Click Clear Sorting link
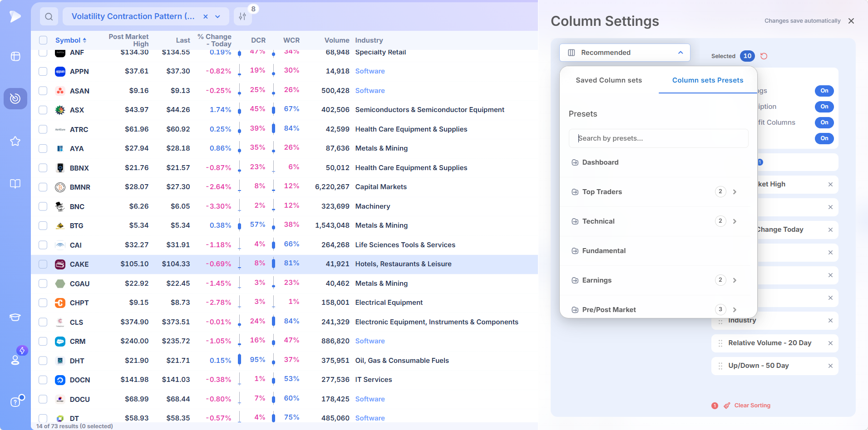This screenshot has width=868, height=430. coord(752,406)
